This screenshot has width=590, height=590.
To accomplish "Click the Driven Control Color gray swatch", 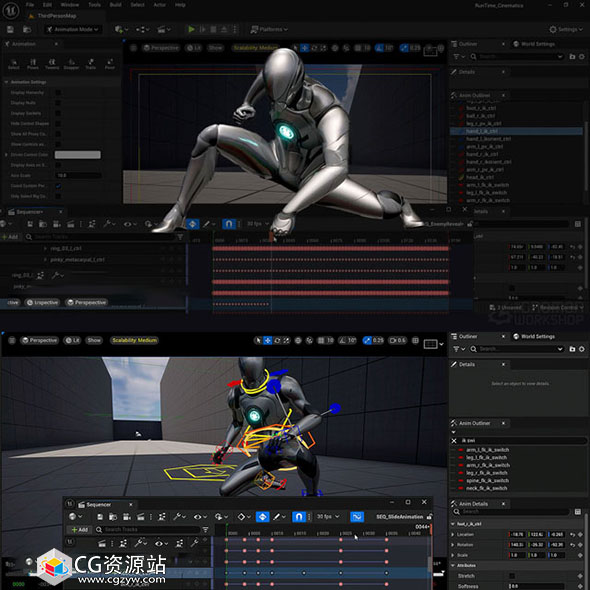I will click(x=78, y=155).
